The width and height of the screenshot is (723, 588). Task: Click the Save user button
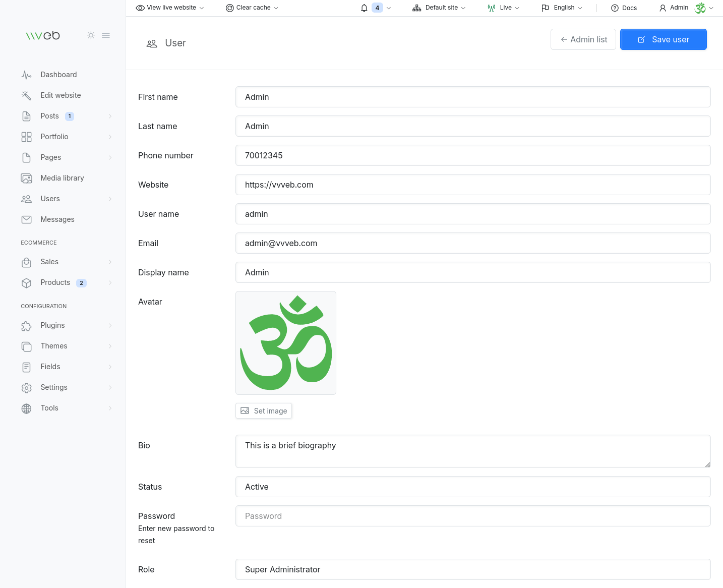(x=663, y=39)
